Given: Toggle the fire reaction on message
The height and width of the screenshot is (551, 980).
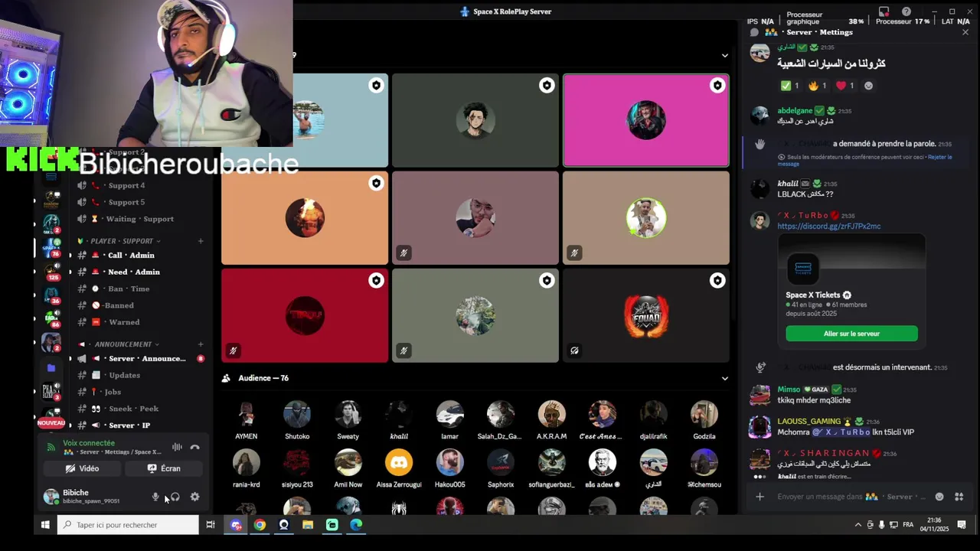Looking at the screenshot, I should click(x=818, y=86).
